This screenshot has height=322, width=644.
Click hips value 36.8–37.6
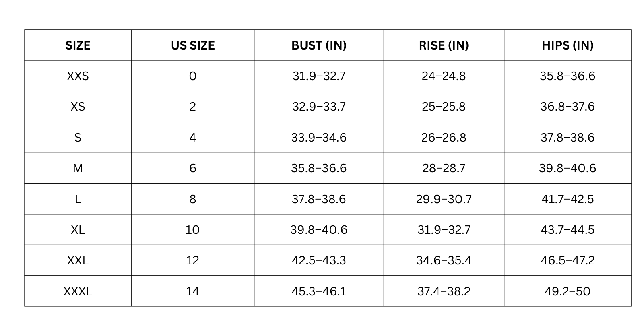click(x=568, y=107)
